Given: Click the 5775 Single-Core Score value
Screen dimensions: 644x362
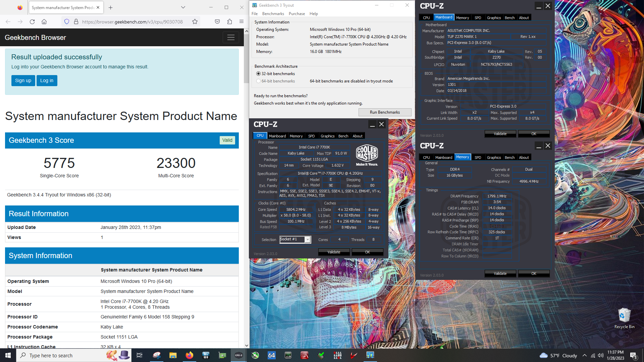Looking at the screenshot, I should pyautogui.click(x=59, y=163).
